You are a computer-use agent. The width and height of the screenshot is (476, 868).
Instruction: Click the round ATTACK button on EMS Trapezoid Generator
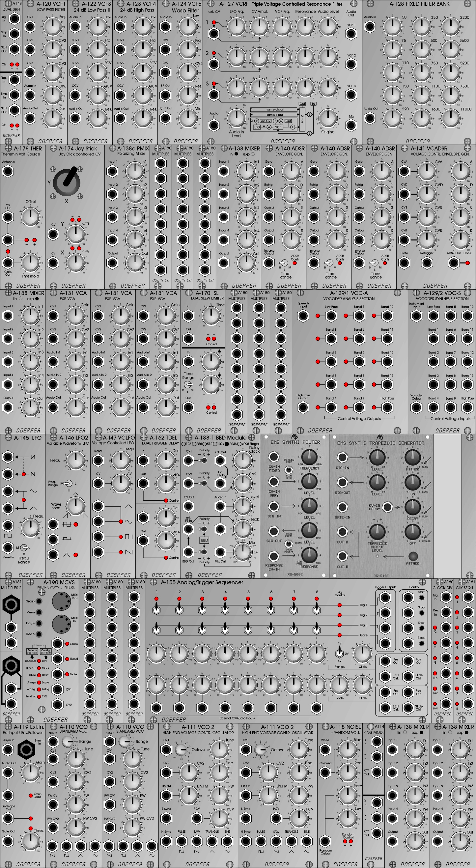tap(413, 556)
